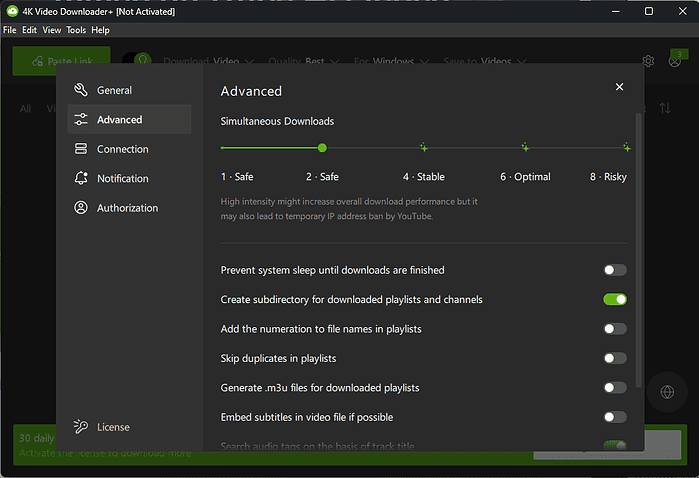699x478 pixels.
Task: Toggle skip duplicates in playlists
Action: click(614, 358)
